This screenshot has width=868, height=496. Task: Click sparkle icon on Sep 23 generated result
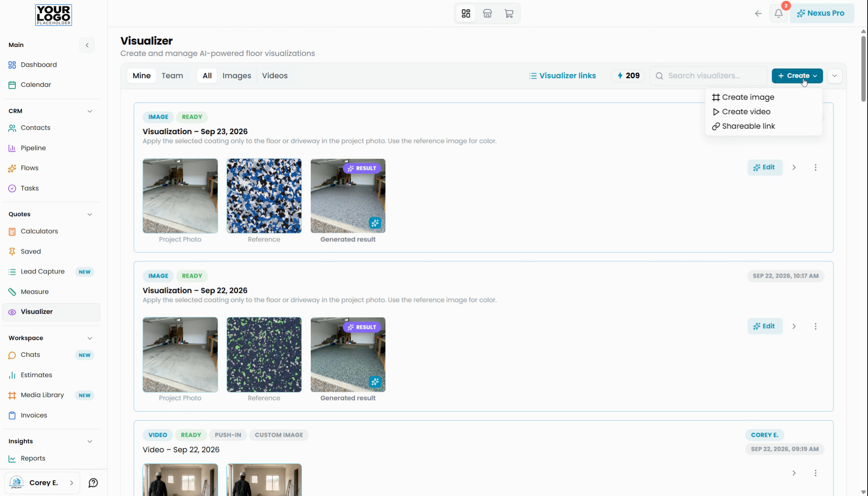tap(375, 223)
